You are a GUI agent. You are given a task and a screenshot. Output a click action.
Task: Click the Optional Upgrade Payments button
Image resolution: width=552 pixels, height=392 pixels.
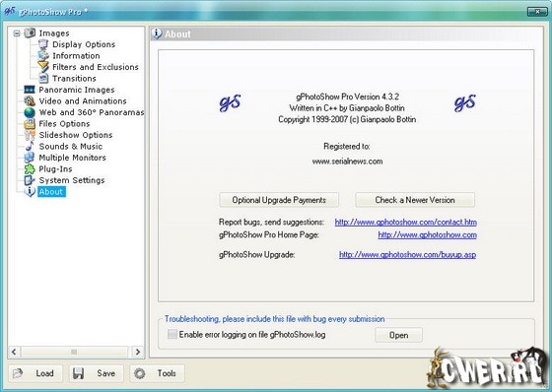pos(279,200)
